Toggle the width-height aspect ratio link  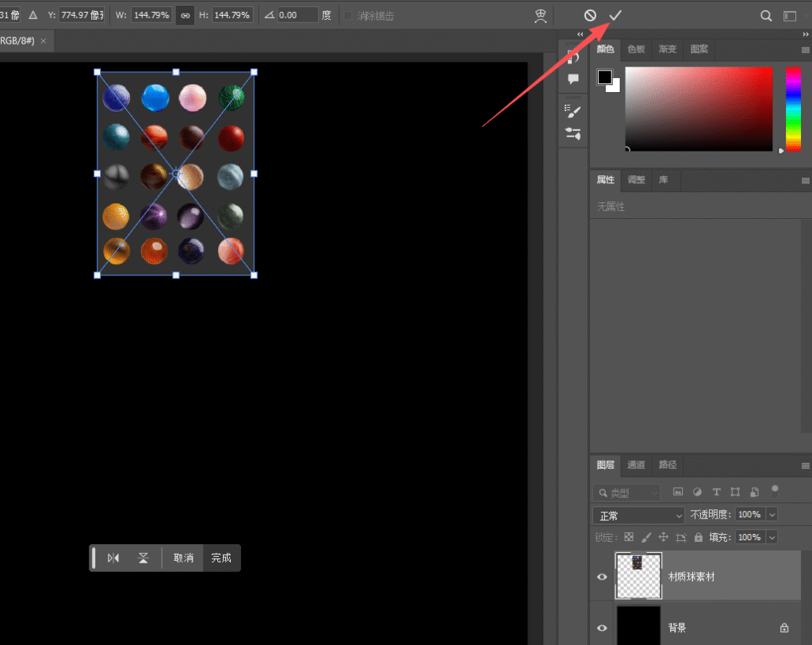coord(185,16)
